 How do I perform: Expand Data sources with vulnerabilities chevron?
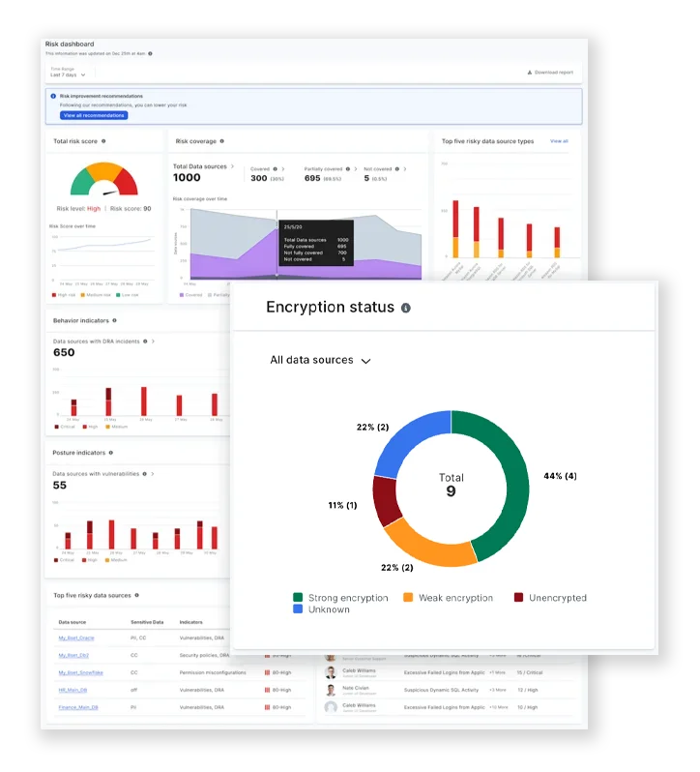[x=155, y=474]
